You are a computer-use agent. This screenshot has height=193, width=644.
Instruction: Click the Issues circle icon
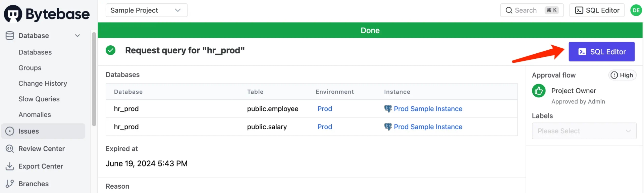pyautogui.click(x=10, y=131)
